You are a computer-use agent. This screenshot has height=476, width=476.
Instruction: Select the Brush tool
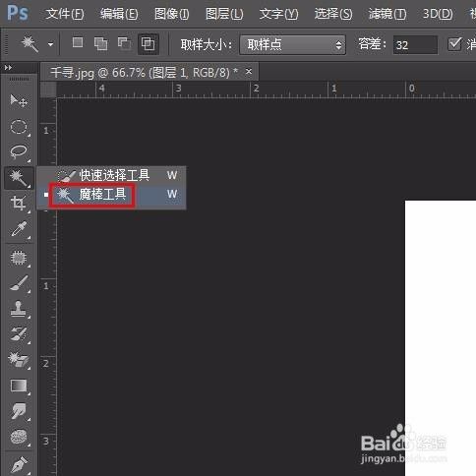[x=19, y=283]
